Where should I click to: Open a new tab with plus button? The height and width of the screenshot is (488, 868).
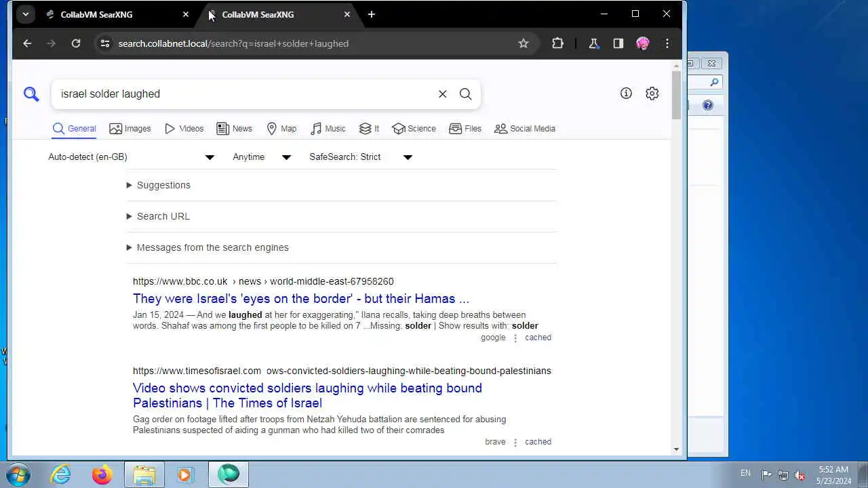(x=371, y=14)
